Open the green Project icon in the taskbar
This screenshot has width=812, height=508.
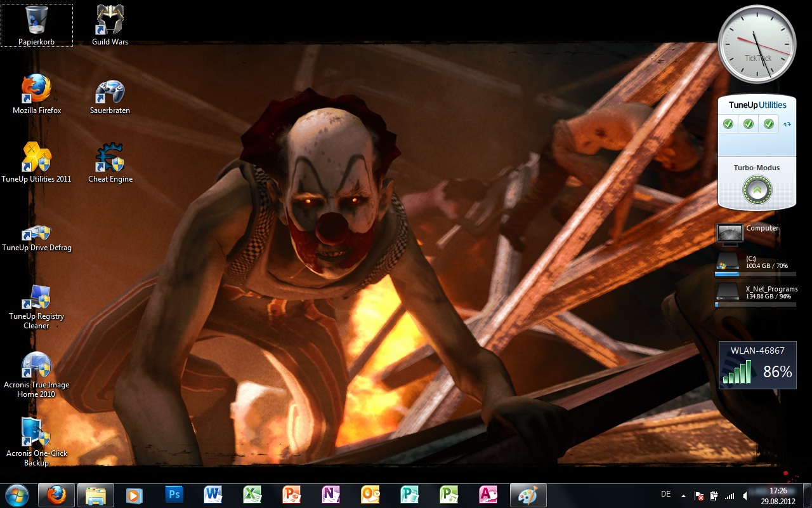click(449, 495)
